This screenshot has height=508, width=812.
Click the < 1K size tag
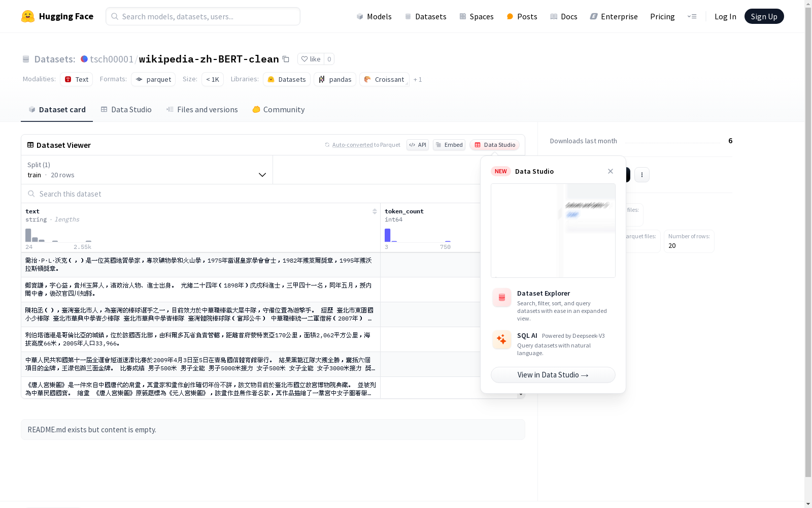tap(213, 79)
